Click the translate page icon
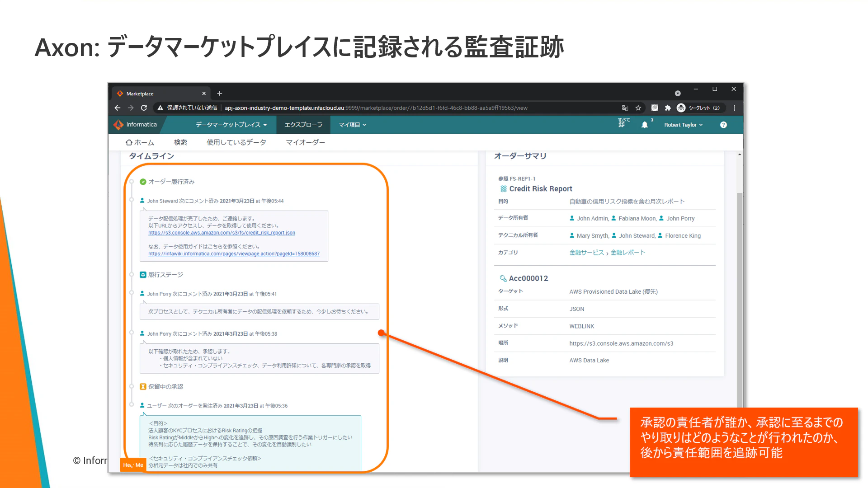This screenshot has width=868, height=488. [625, 108]
